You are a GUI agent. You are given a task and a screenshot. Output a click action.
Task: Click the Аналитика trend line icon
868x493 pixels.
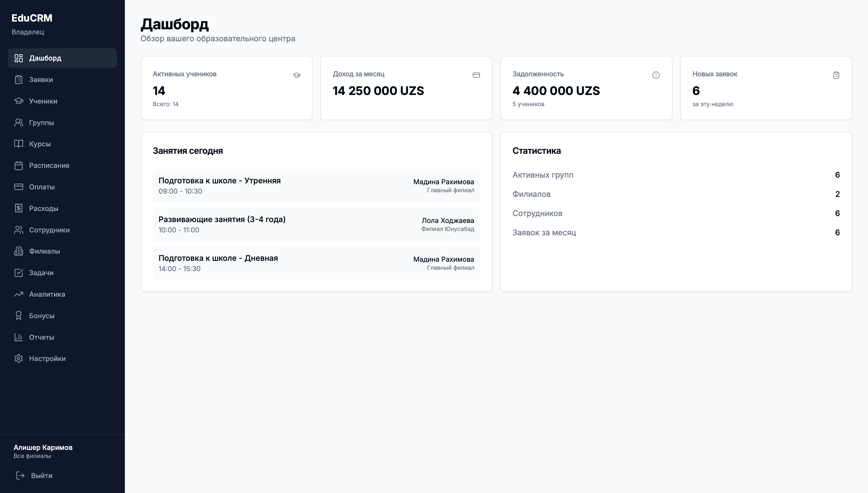coord(19,294)
